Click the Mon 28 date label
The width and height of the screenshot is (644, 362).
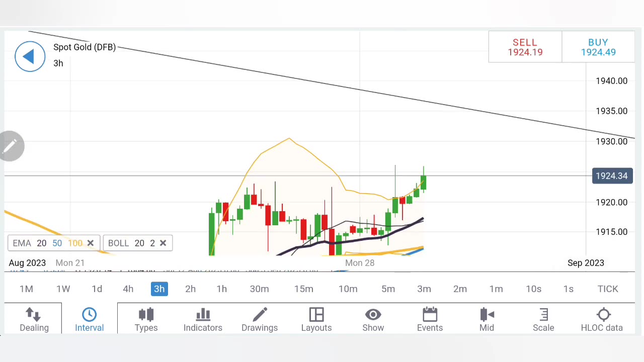pyautogui.click(x=360, y=263)
